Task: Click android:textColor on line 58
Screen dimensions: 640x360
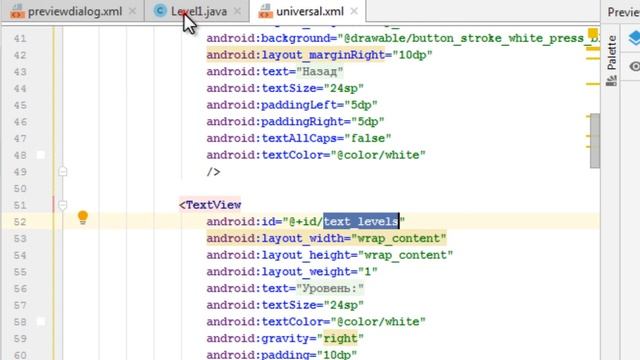Action: 268,322
